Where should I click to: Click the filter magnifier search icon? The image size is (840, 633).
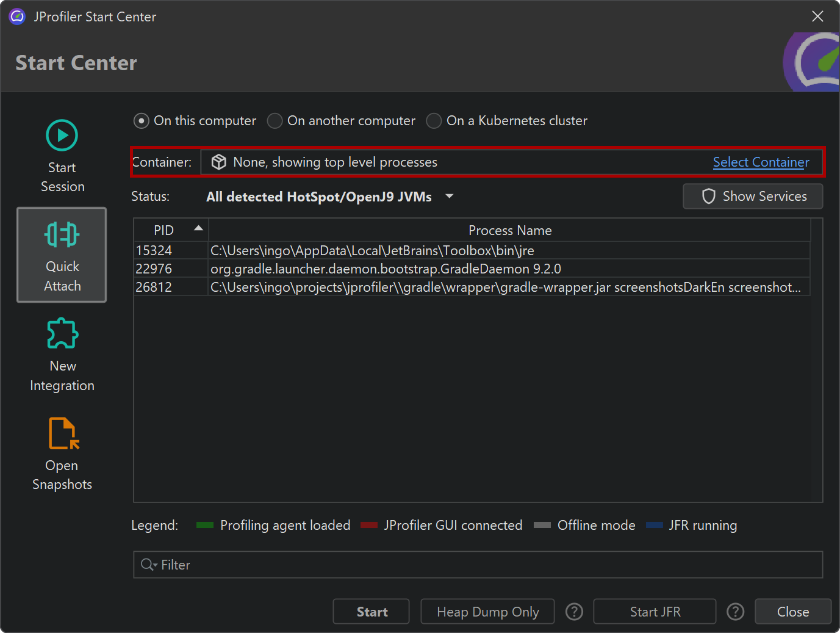148,565
